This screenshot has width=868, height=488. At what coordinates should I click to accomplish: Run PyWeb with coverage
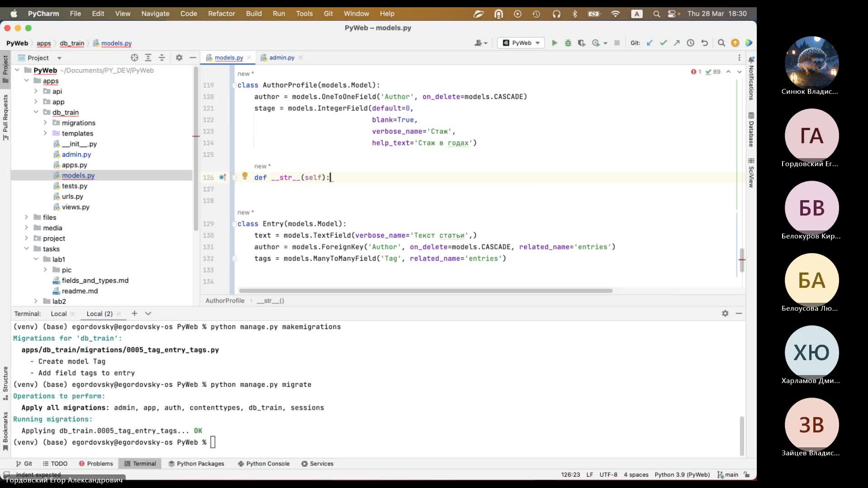click(x=582, y=43)
